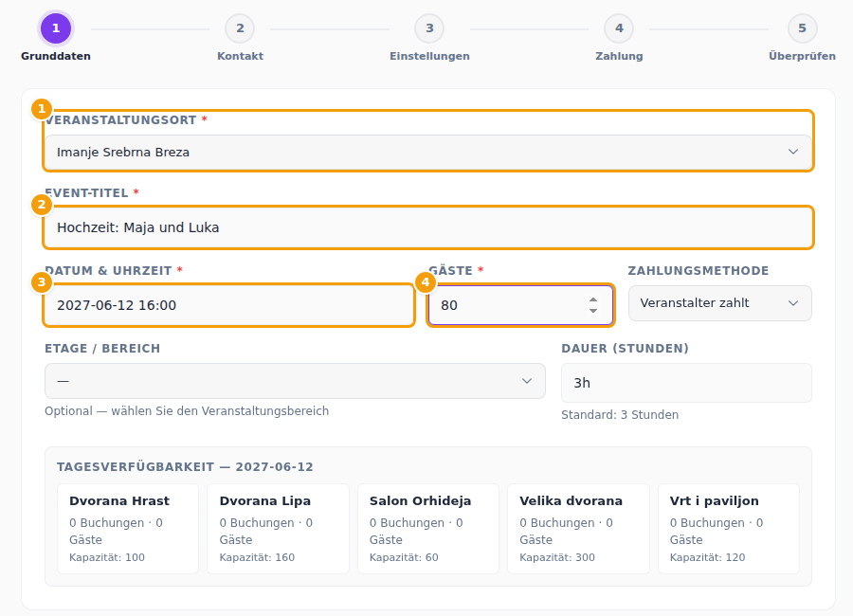
Task: Click 'Optional — wählen Sie den Veranstaltungsbereich' hint
Action: pyautogui.click(x=187, y=411)
